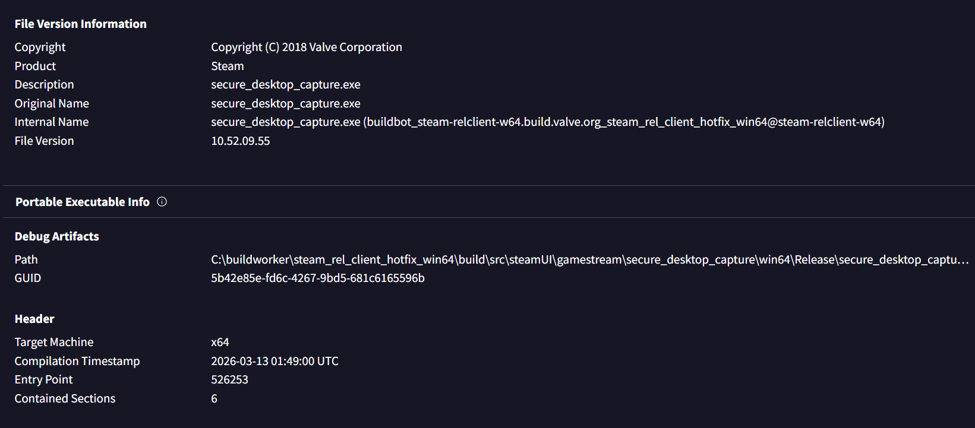Click the Target Machine label
The width and height of the screenshot is (975, 428).
click(x=54, y=342)
